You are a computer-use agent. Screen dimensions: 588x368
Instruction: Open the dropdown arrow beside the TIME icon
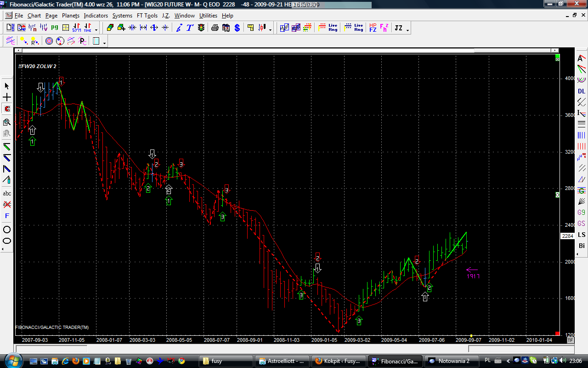pos(96,30)
